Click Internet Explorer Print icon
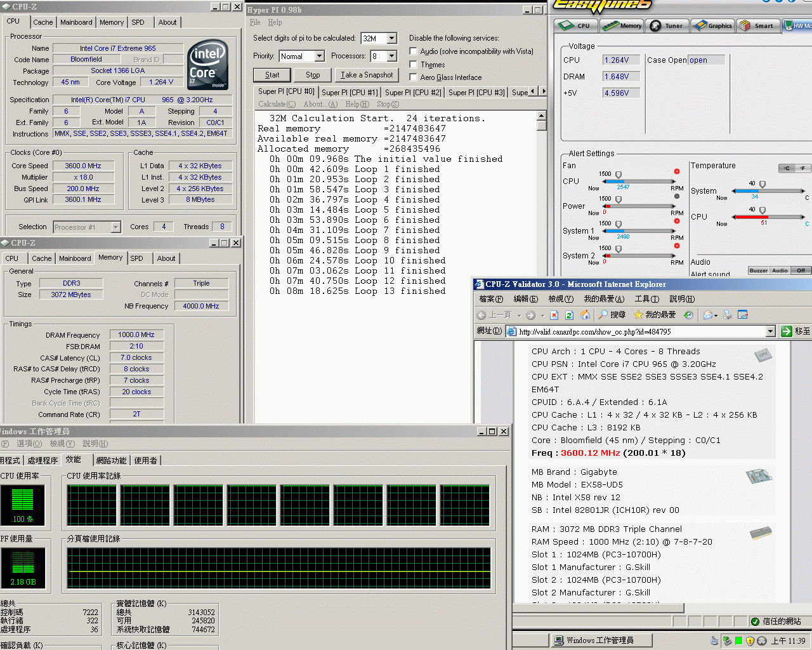This screenshot has width=812, height=650. tap(728, 315)
